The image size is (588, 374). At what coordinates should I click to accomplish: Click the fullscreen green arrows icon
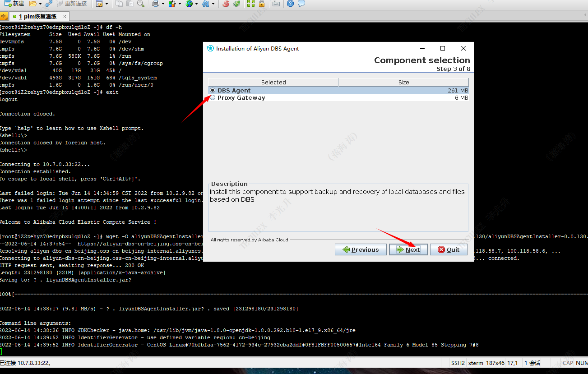(251, 4)
